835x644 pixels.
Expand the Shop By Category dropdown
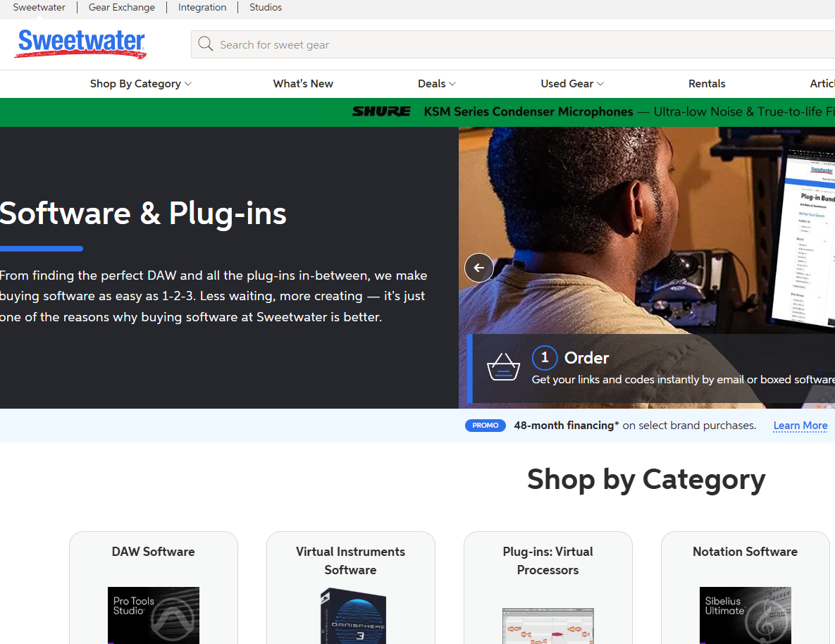click(x=140, y=84)
